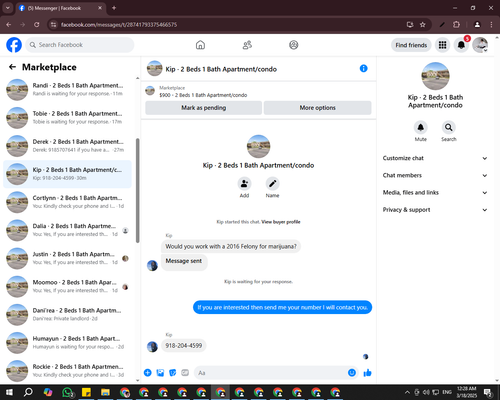This screenshot has width=500, height=400.
Task: Expand Customize chat section
Action: click(435, 158)
